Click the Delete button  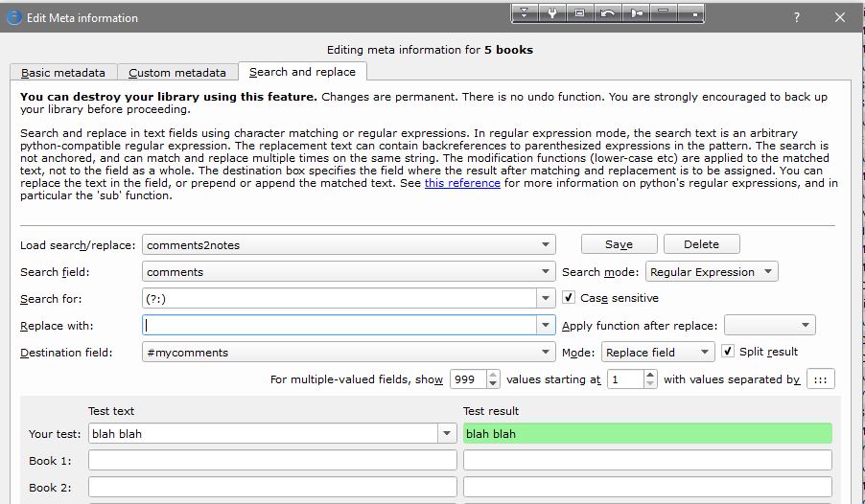701,244
